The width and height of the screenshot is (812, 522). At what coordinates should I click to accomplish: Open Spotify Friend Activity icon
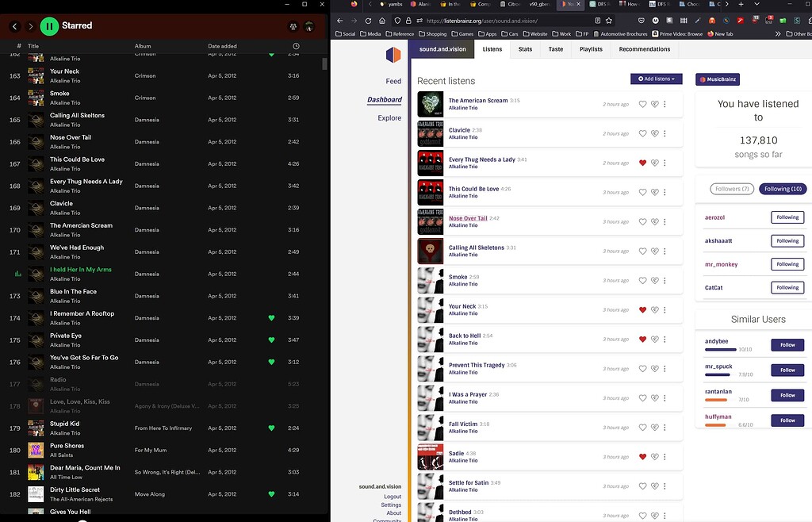pyautogui.click(x=293, y=26)
